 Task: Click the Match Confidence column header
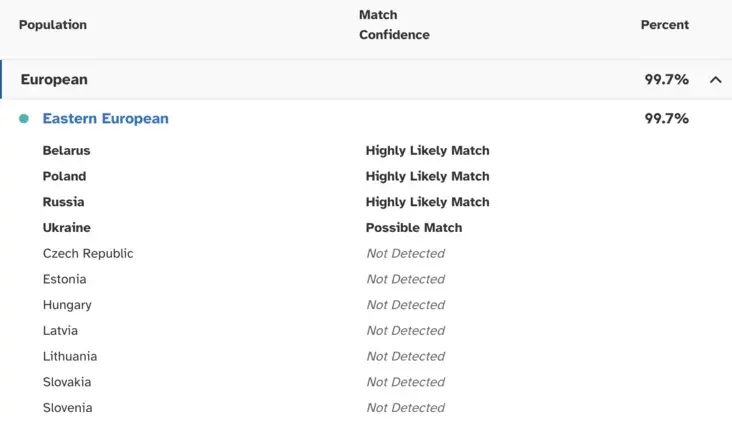tap(394, 25)
